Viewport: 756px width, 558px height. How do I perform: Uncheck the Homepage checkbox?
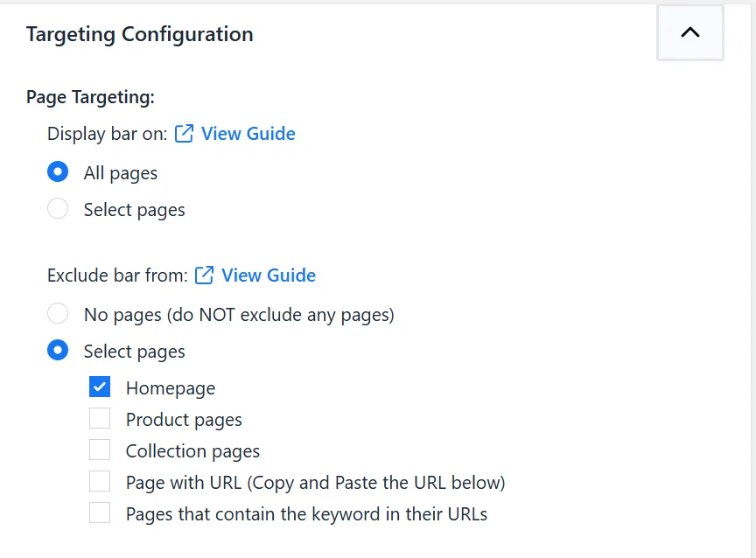click(x=100, y=387)
